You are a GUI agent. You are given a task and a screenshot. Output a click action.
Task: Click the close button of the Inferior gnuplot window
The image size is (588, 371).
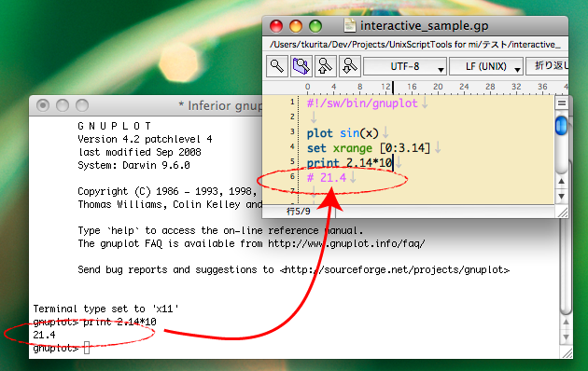43,105
